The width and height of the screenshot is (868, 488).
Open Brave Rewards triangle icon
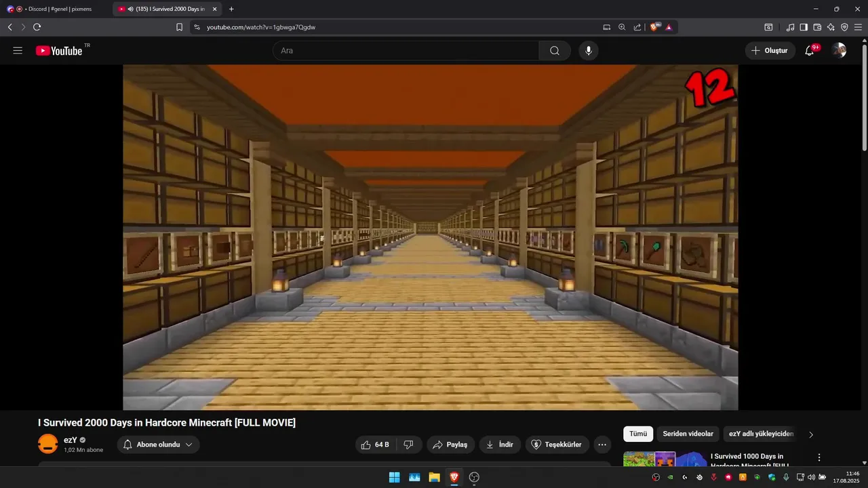(x=669, y=27)
